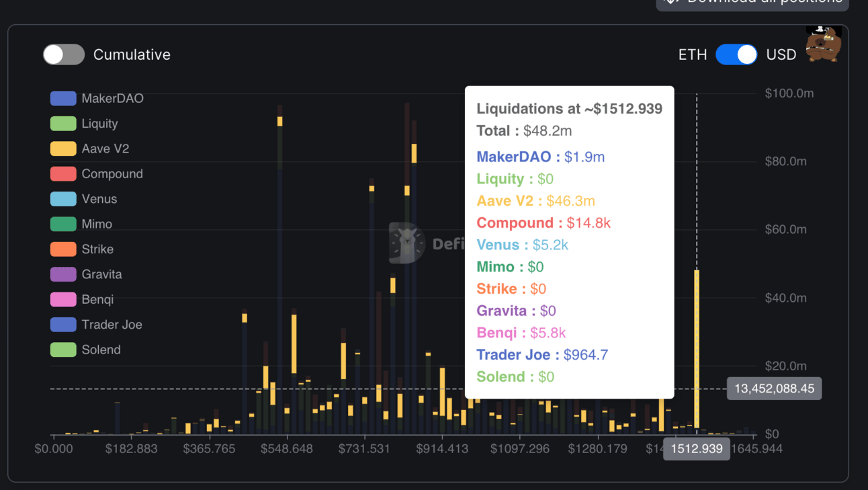This screenshot has height=490, width=868.
Task: Click 'Total : $48.2m' in the tooltip
Action: [524, 131]
